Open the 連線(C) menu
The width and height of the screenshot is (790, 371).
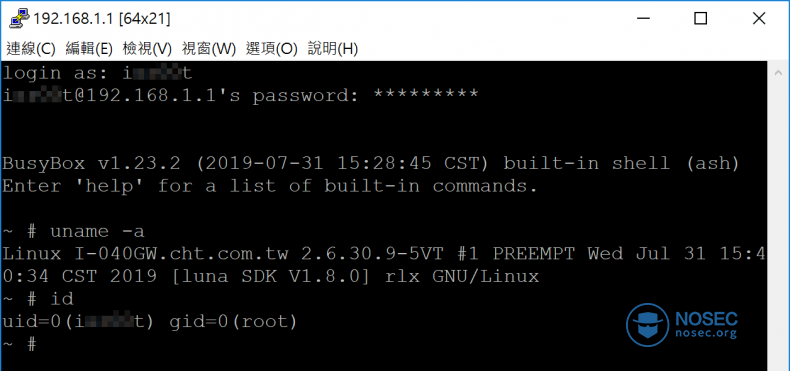[31, 49]
